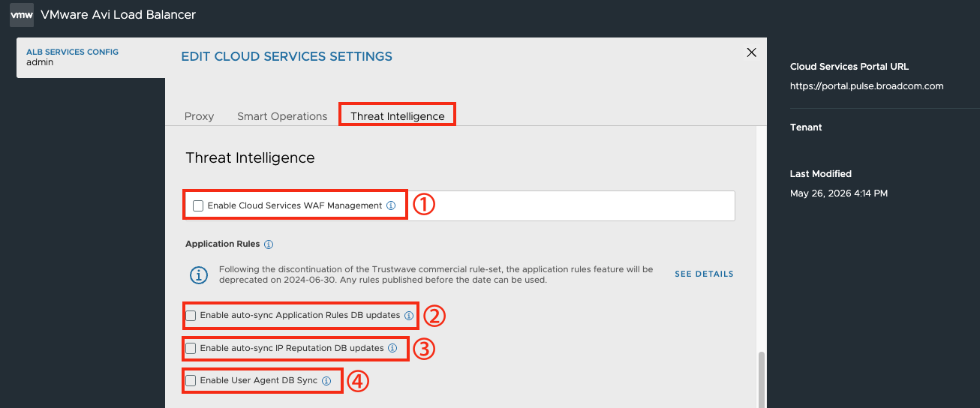980x408 pixels.
Task: Click the Tenant label in side panel
Action: (806, 127)
